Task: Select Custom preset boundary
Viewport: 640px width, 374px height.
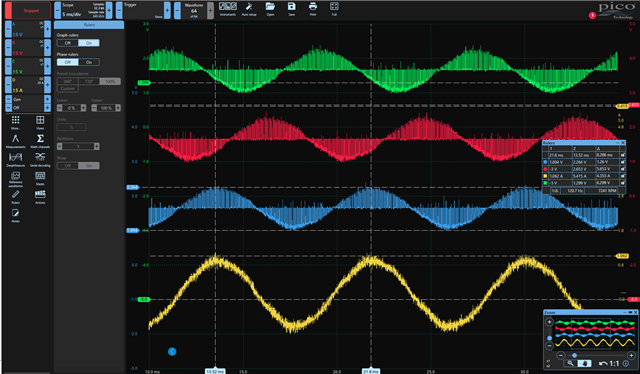Action: coord(67,89)
